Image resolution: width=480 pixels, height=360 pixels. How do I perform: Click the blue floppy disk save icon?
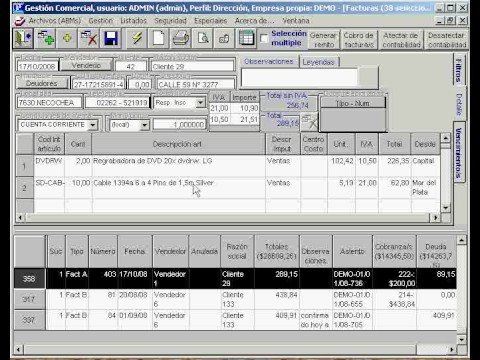pos(111,38)
